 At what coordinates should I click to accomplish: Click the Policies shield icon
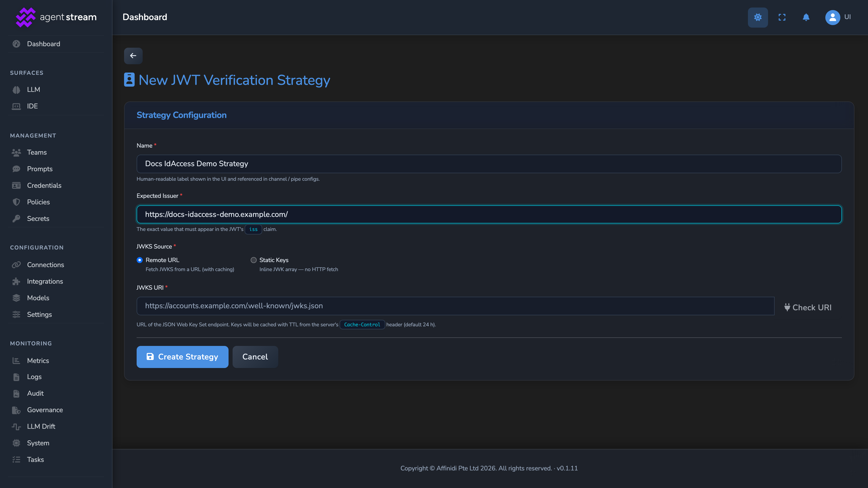pyautogui.click(x=16, y=202)
